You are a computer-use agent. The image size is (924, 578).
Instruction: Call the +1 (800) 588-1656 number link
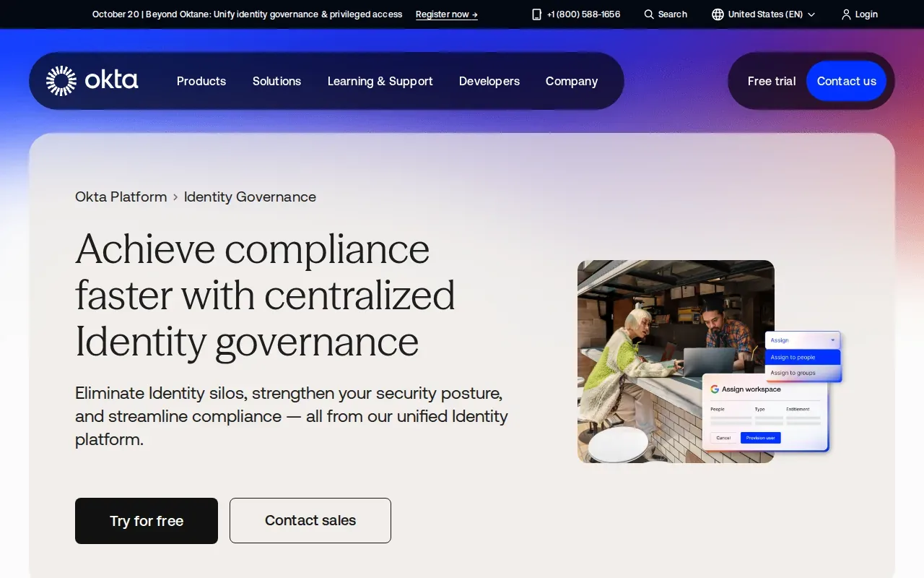point(583,14)
